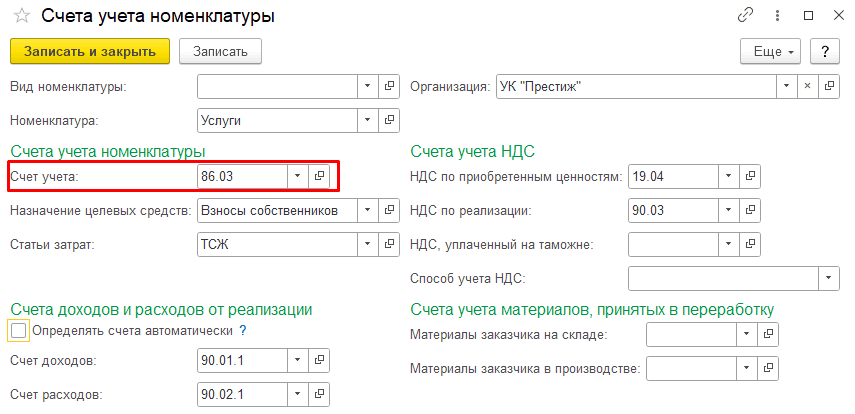Viewport: 855px width, 414px height.
Task: Open НДС по реализации account 90.03
Action: [751, 211]
